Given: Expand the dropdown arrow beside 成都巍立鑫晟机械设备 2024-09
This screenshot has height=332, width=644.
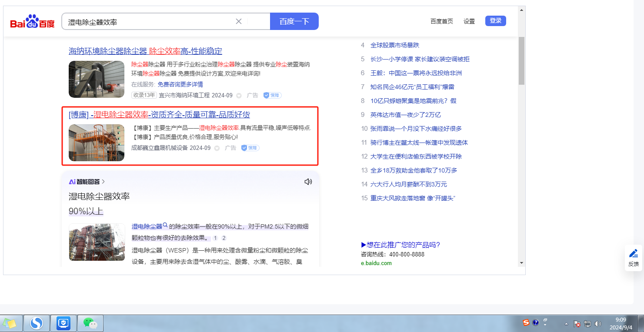Looking at the screenshot, I should [217, 148].
